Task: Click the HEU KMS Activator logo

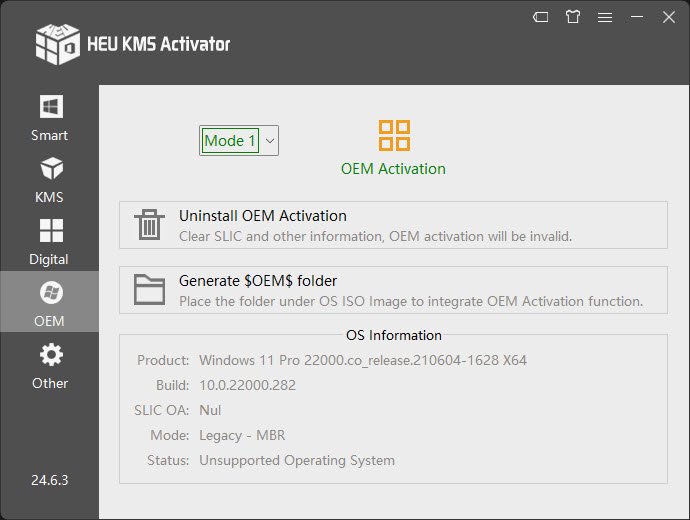Action: 57,43
